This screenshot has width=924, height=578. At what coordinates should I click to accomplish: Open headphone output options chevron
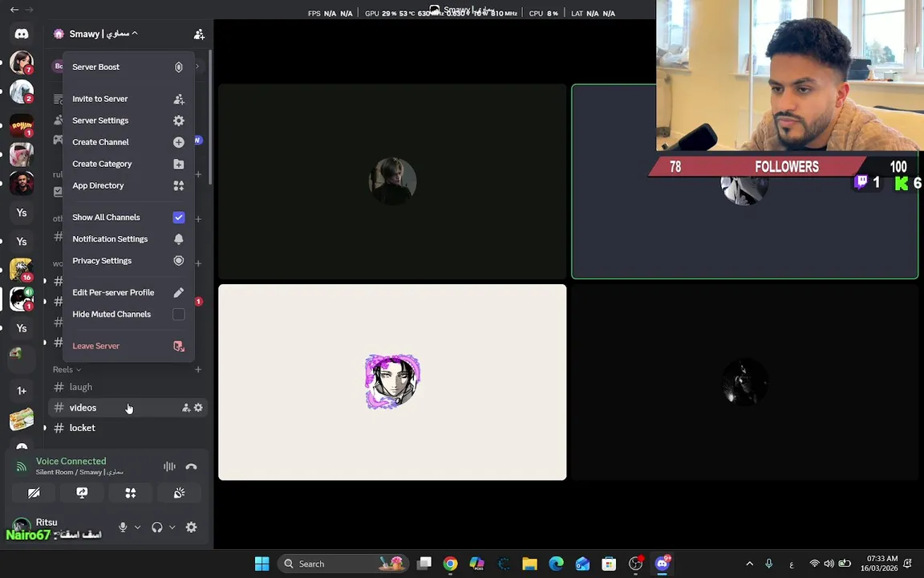point(172,527)
